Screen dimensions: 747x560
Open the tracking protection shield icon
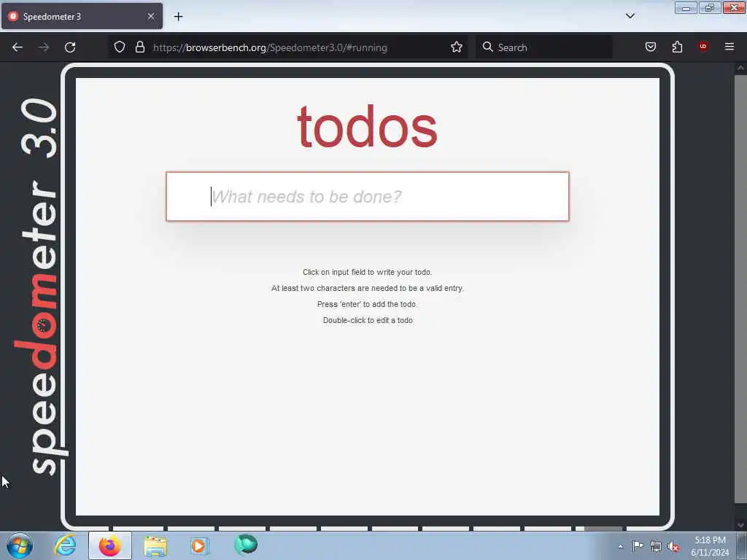[x=120, y=47]
